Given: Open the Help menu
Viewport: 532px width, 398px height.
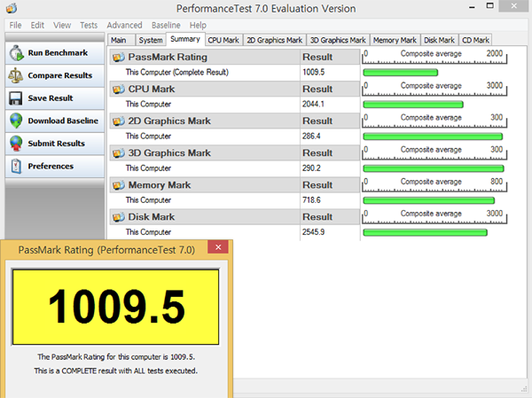Looking at the screenshot, I should click(198, 25).
